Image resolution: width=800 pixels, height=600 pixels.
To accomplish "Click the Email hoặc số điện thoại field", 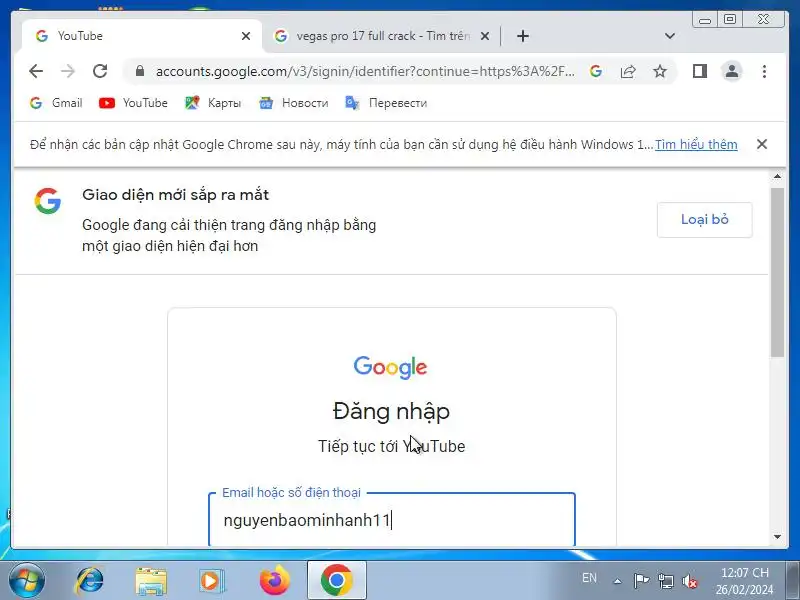I will [x=392, y=520].
